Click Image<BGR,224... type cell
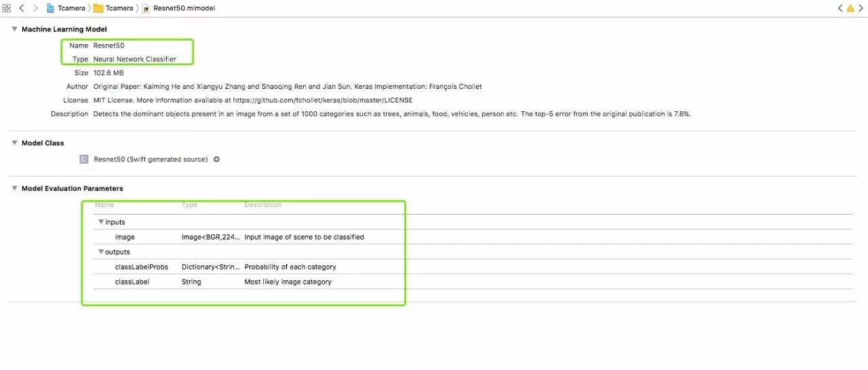 (x=211, y=237)
